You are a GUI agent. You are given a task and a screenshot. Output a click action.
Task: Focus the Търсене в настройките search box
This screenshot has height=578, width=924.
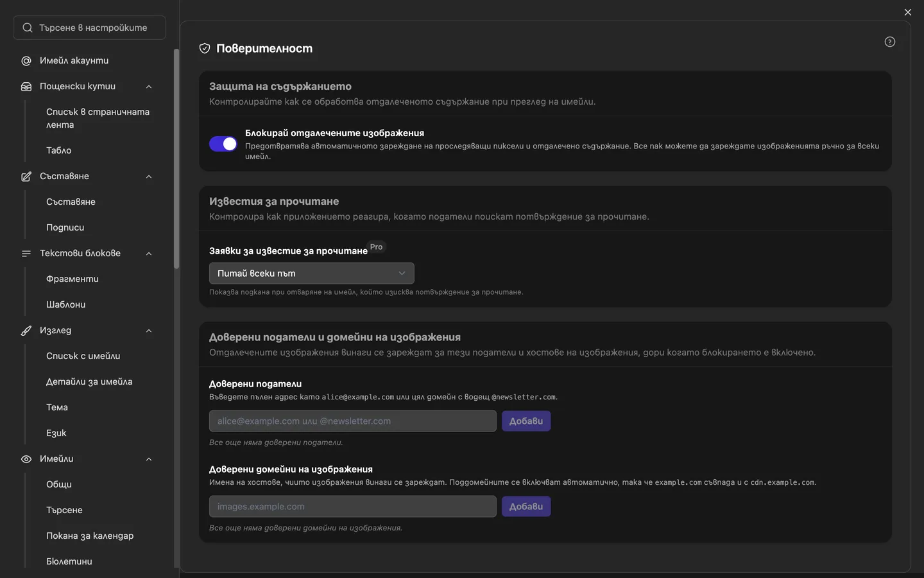90,28
